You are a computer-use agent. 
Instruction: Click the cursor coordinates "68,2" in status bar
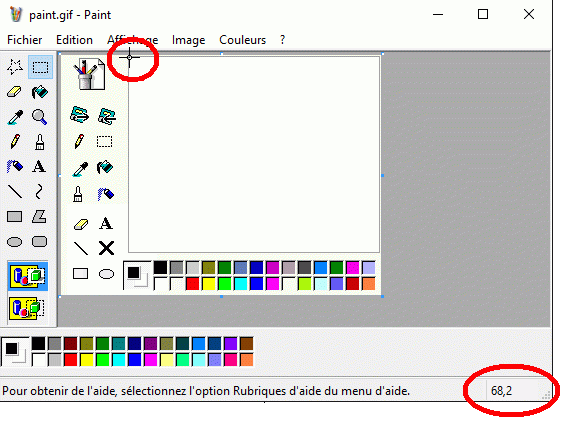click(x=501, y=391)
